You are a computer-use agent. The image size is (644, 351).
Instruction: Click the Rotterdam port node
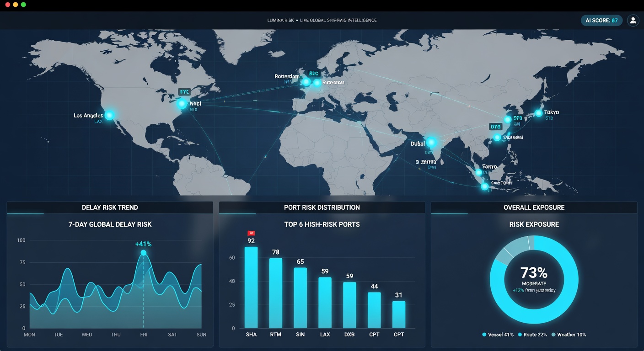click(306, 82)
